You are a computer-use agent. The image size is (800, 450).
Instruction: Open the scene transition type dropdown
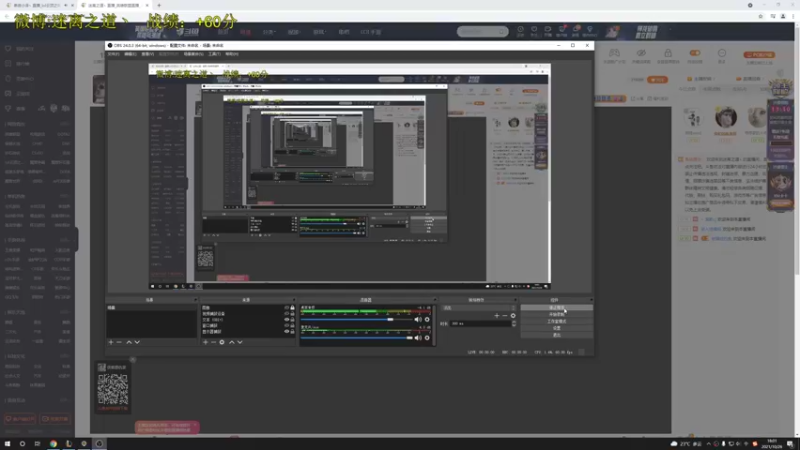tap(479, 308)
